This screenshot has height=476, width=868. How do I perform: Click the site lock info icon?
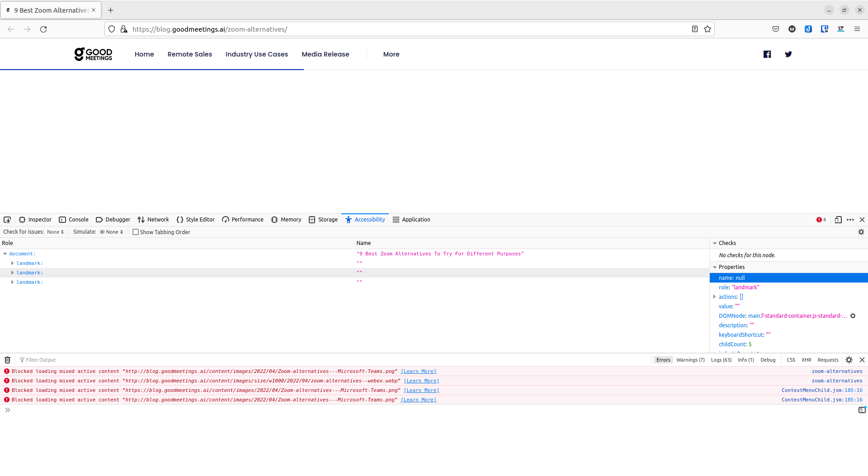pyautogui.click(x=124, y=29)
